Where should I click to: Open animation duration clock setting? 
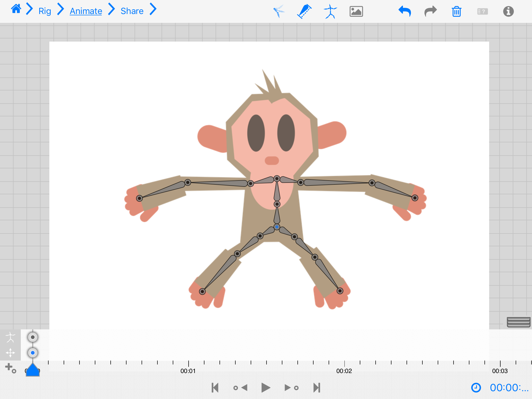(476, 388)
